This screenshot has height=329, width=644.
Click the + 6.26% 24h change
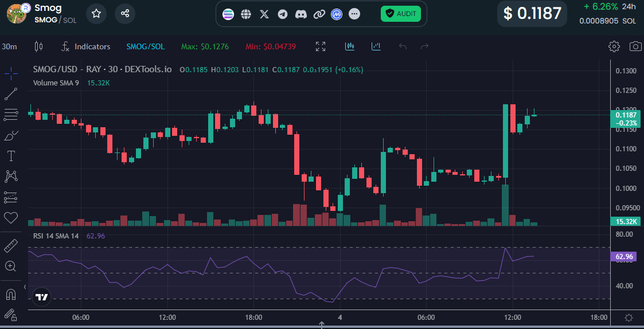coord(610,6)
